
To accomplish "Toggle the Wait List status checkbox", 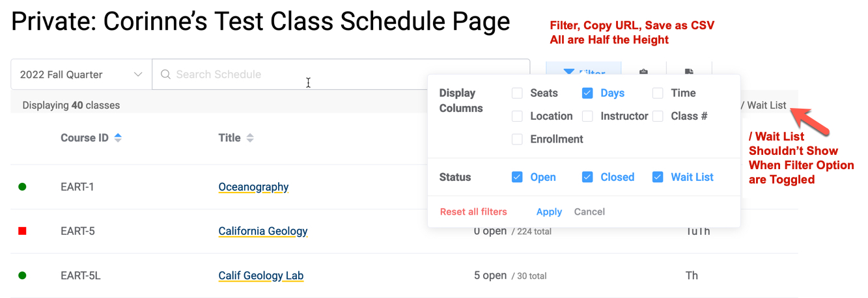I will 658,177.
